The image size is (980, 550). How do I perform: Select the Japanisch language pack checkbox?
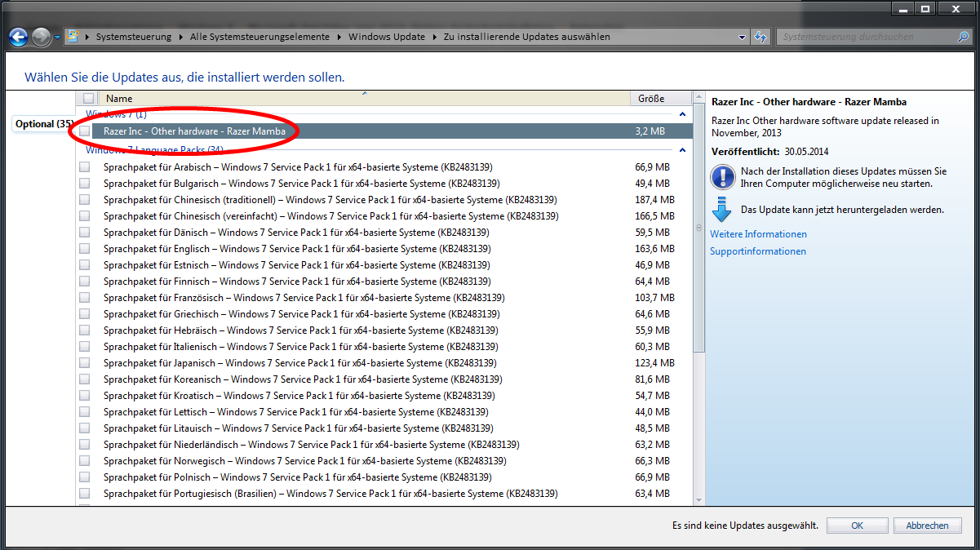[85, 363]
